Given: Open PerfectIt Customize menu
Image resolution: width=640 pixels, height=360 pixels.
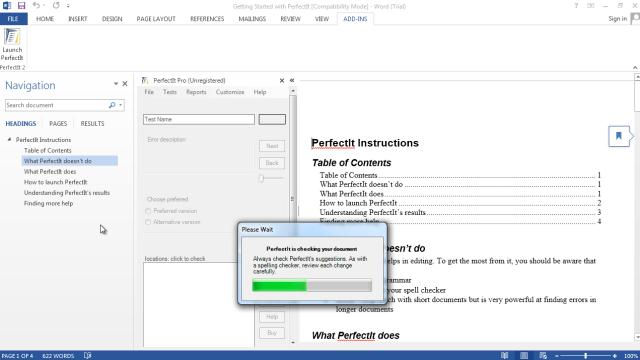Looking at the screenshot, I should point(230,92).
